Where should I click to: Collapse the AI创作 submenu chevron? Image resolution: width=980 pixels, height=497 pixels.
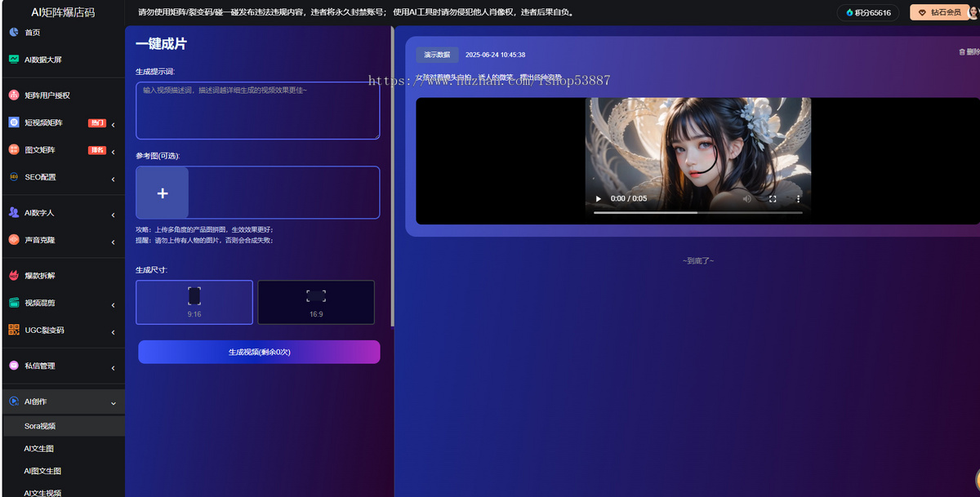(x=113, y=403)
